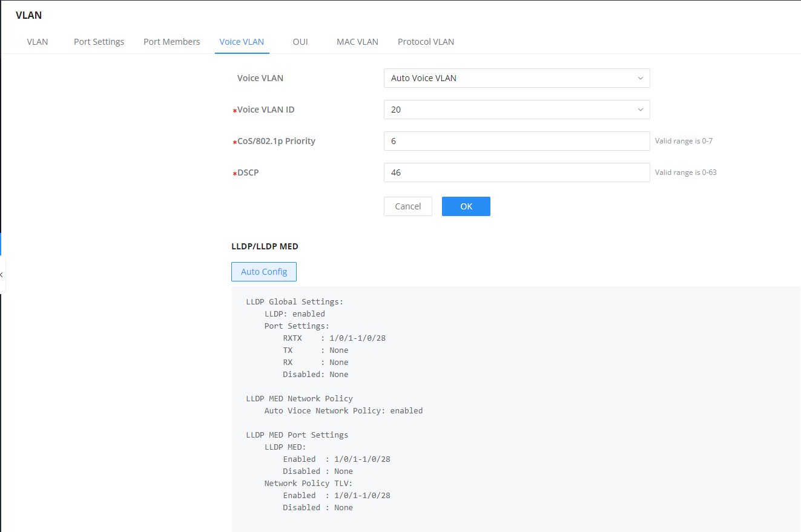
Task: Cancel the Voice VLAN changes
Action: coord(407,206)
